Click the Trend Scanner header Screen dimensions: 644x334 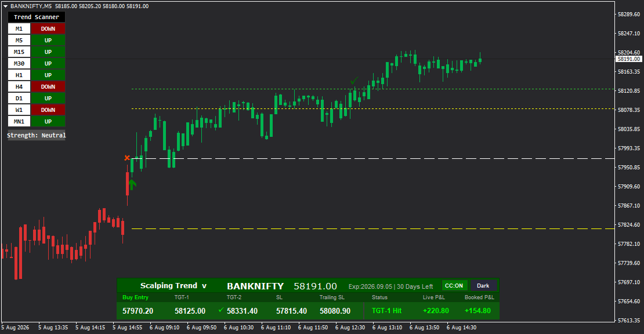(37, 17)
